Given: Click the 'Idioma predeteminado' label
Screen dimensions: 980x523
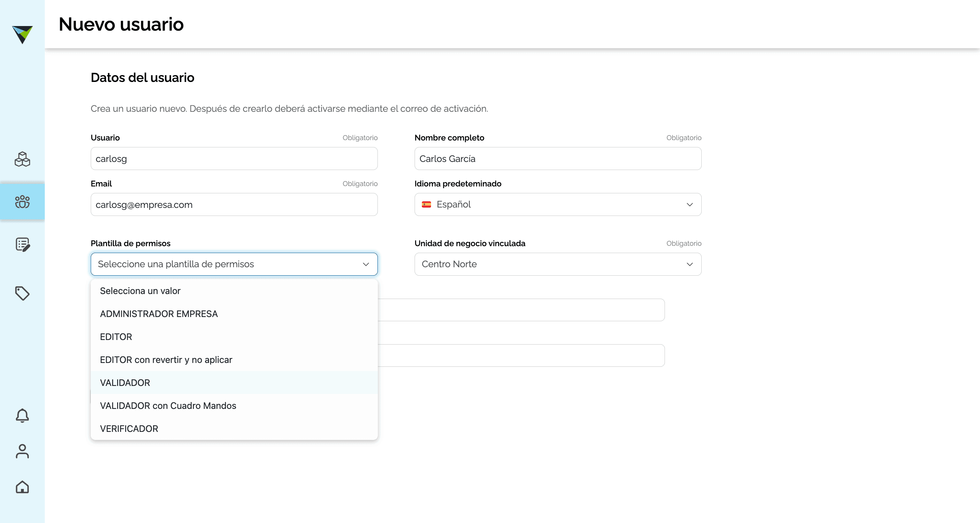Looking at the screenshot, I should click(458, 184).
